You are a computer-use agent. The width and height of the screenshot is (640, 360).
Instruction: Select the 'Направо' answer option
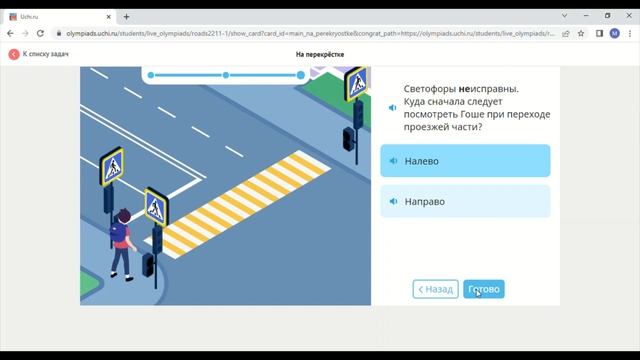[x=465, y=201]
